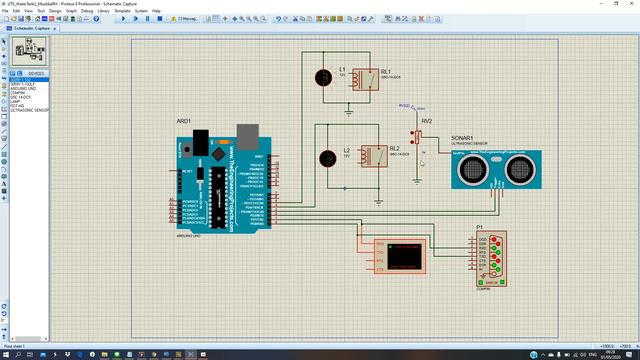Image resolution: width=640 pixels, height=360 pixels.
Task: Click the Save Project icon
Action: click(x=21, y=19)
